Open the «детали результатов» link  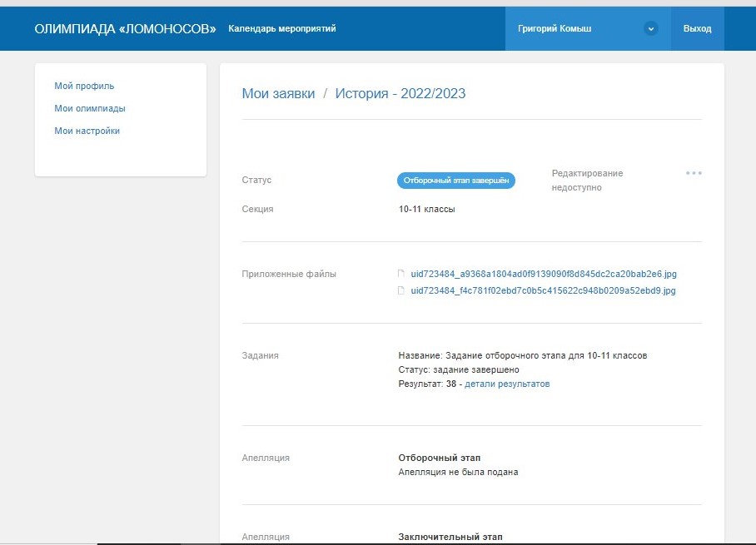(x=507, y=384)
